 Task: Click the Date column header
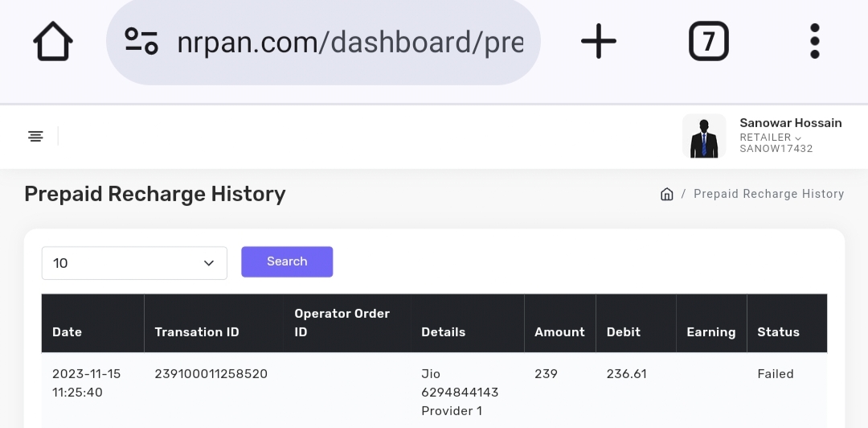coord(68,331)
